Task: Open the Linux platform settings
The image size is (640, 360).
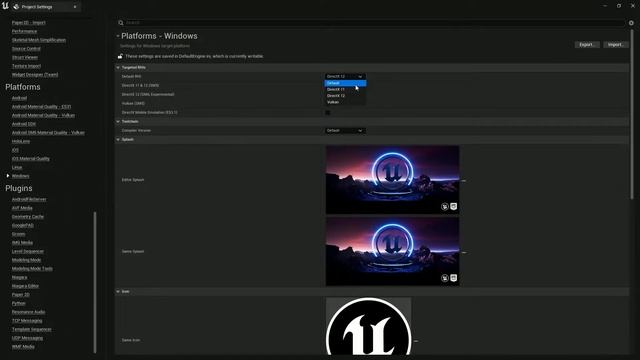Action: (17, 167)
